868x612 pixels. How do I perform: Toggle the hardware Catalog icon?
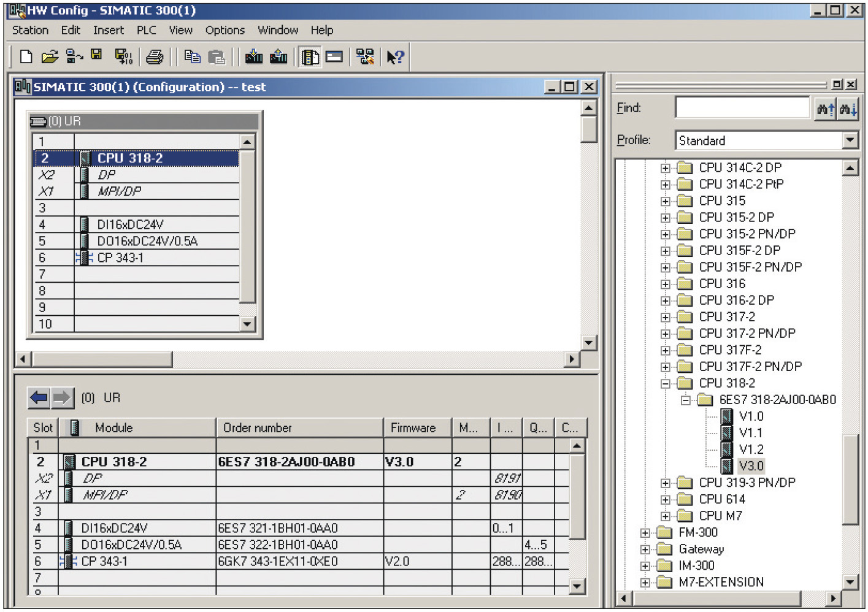click(310, 57)
